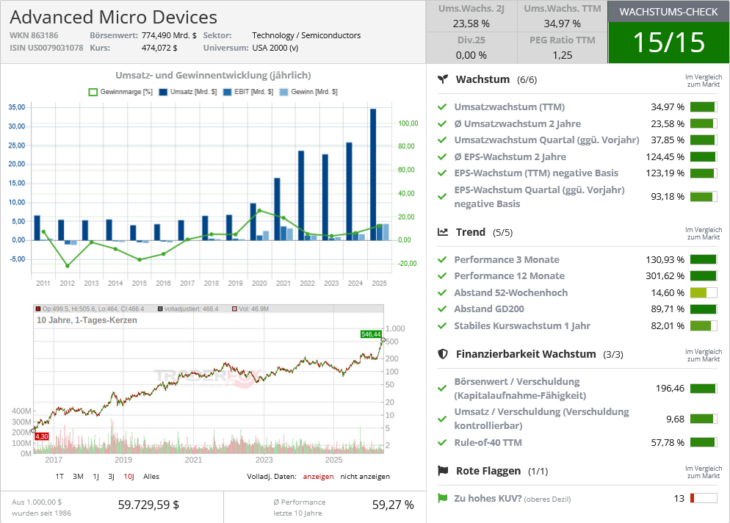Select volladjustiert indicator in chart header
This screenshot has width=730, height=523.
point(188,309)
